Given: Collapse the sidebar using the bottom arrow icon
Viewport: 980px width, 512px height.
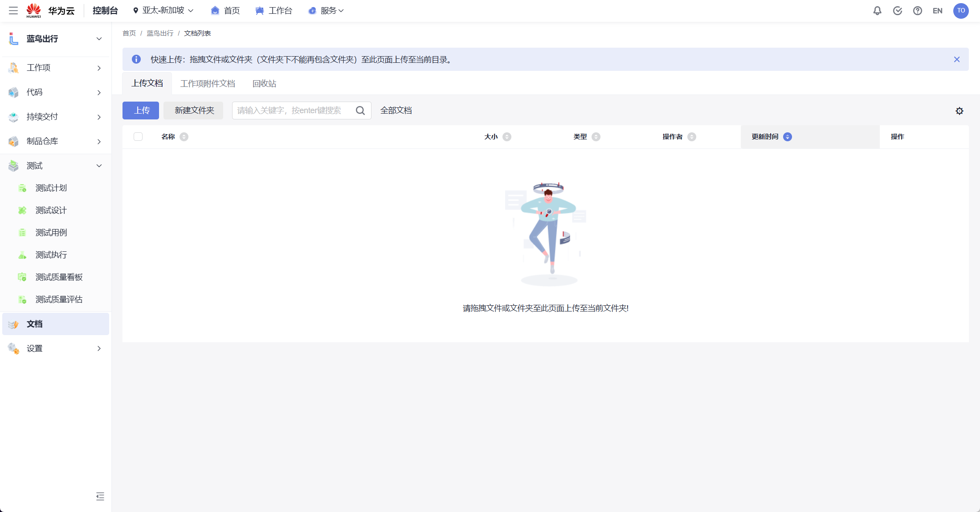Looking at the screenshot, I should click(x=100, y=496).
